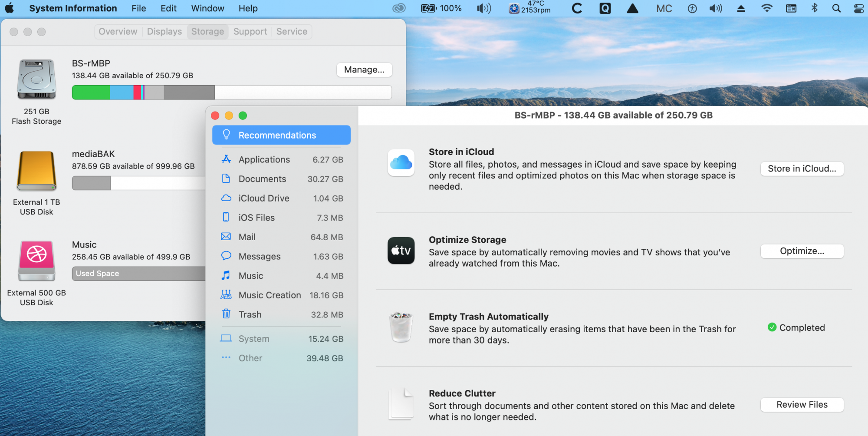868x436 pixels.
Task: Select the Storage tab
Action: pos(207,31)
